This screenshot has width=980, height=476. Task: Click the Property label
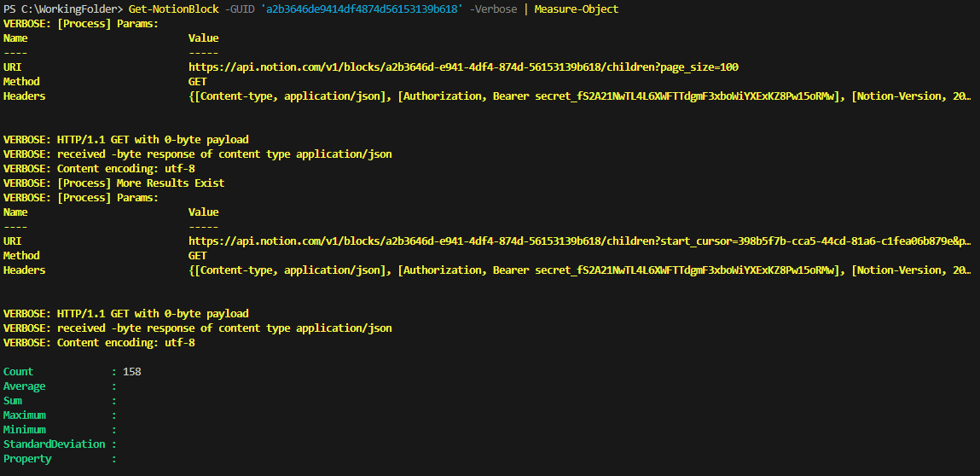coord(27,459)
